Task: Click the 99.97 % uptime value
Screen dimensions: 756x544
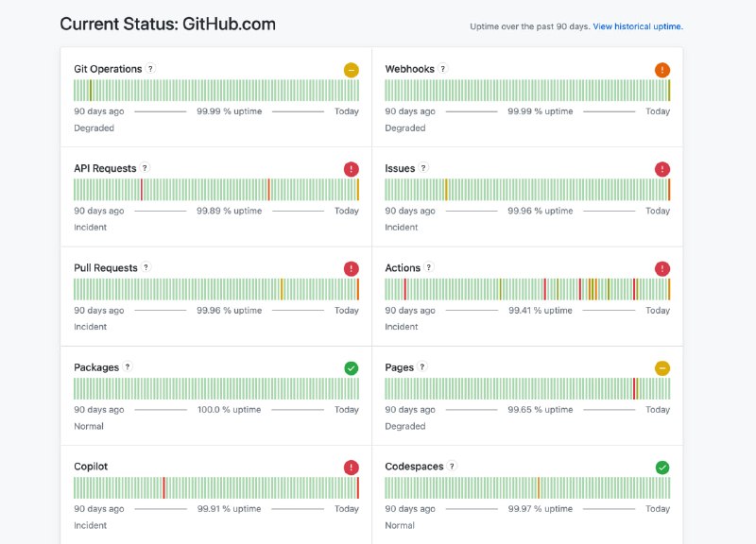Action: pos(540,509)
